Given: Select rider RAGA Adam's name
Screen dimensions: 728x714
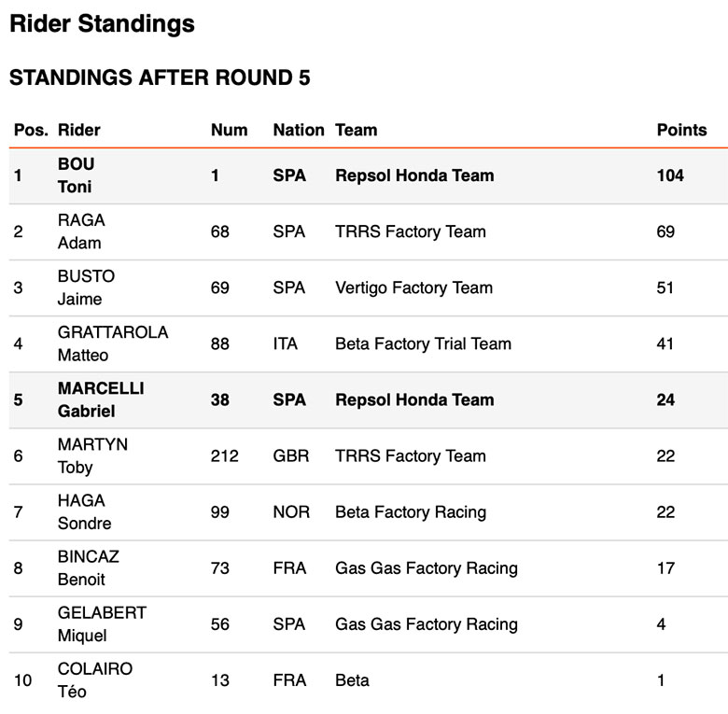Looking at the screenshot, I should (x=81, y=231).
